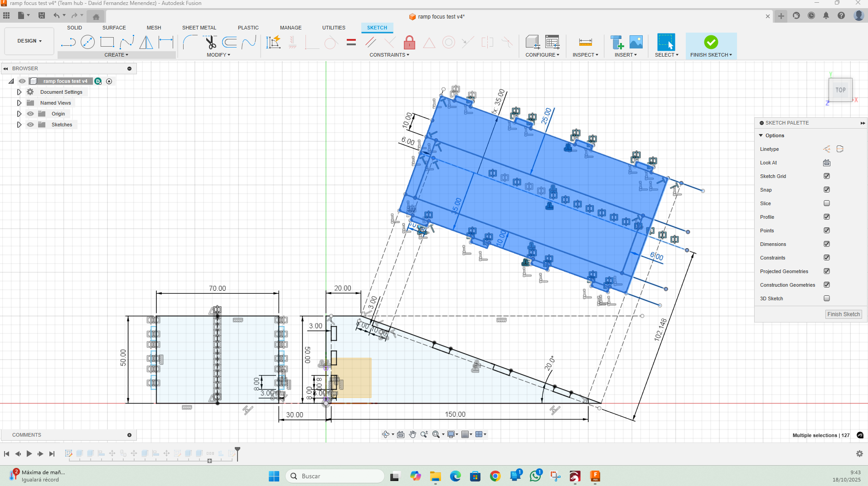Enable the Slice checkbox
The image size is (868, 486).
click(827, 203)
